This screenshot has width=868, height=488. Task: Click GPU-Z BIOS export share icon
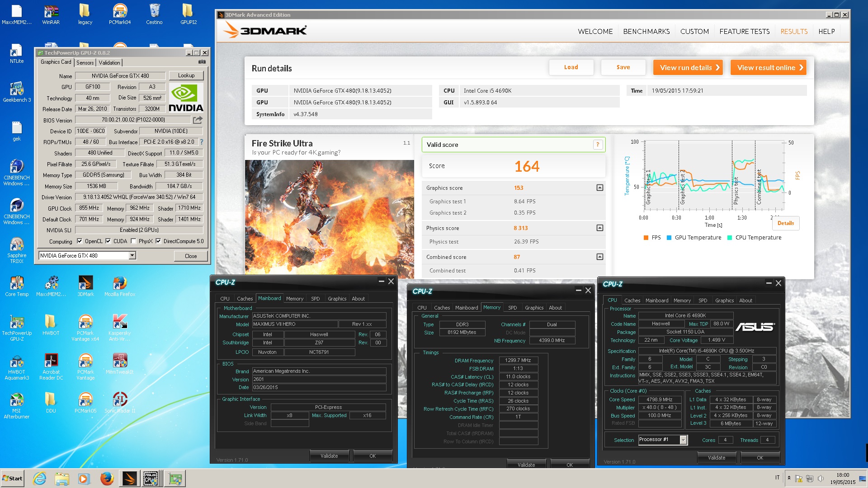pos(198,120)
